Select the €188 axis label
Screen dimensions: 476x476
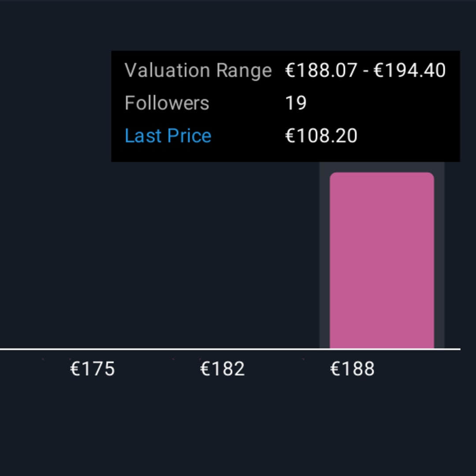[352, 369]
